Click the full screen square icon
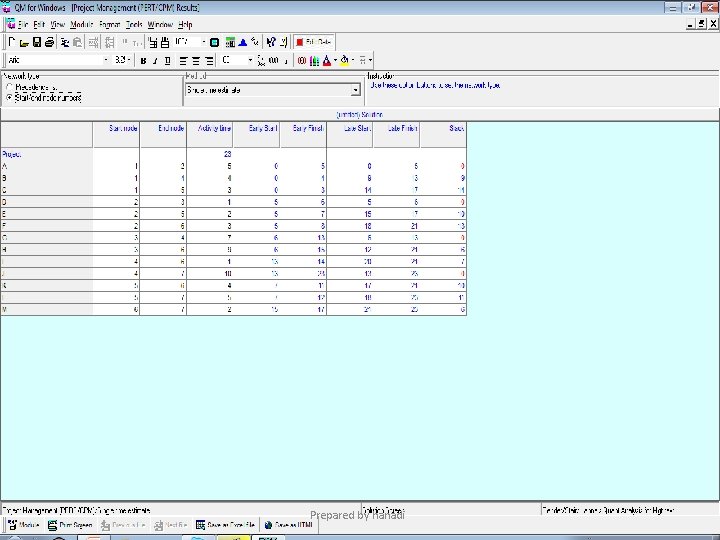Image resolution: width=720 pixels, height=540 pixels. coord(214,43)
